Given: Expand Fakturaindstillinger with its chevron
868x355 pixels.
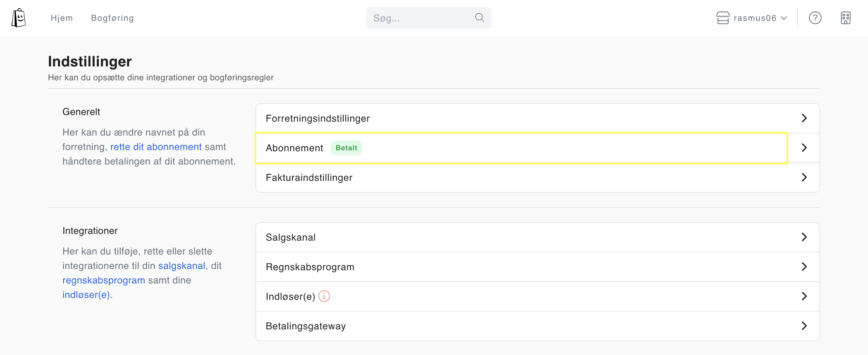Looking at the screenshot, I should [x=804, y=177].
